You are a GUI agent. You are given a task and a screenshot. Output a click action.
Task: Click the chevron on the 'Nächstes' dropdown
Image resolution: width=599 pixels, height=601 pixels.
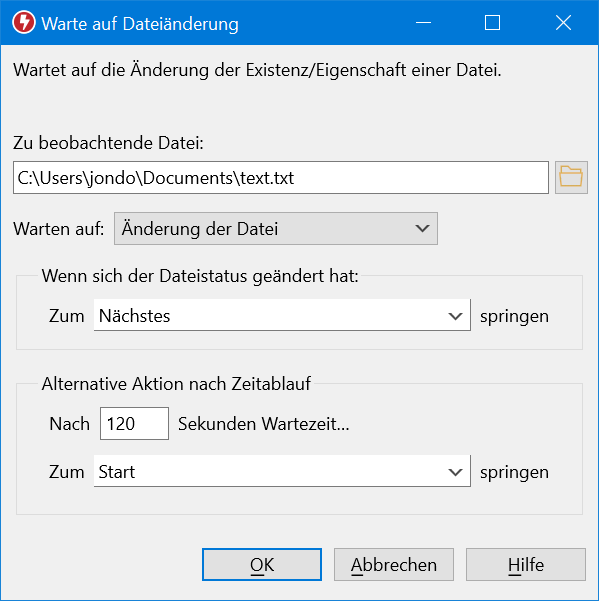(455, 316)
